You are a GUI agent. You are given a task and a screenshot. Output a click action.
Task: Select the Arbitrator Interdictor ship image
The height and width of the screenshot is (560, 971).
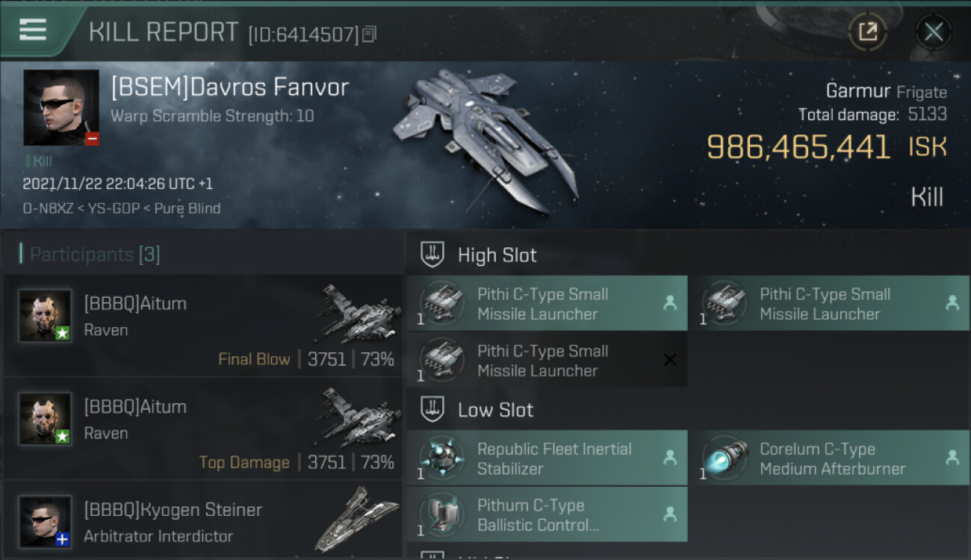point(357,520)
